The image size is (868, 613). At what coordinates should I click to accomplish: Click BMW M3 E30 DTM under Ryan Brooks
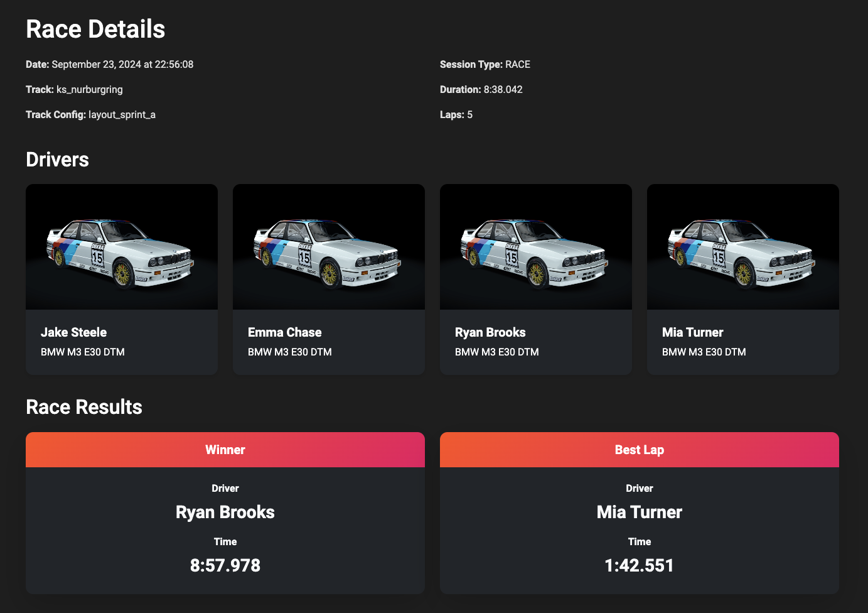click(x=497, y=352)
